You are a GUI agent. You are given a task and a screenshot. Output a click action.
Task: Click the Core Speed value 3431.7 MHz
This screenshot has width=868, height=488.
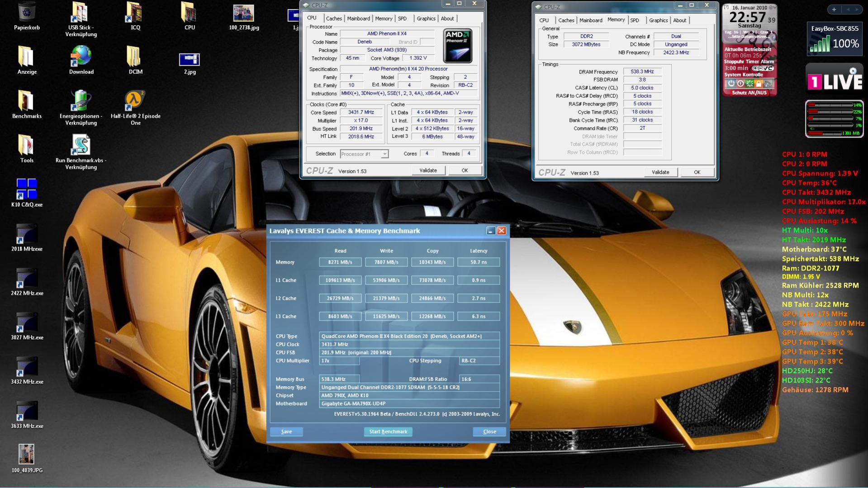(x=361, y=113)
